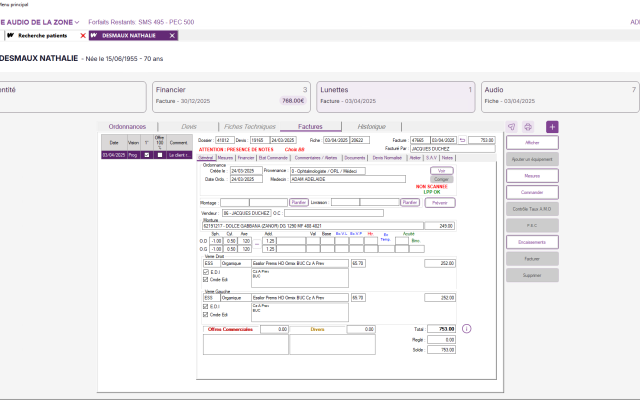Open the Historique tab
The image size is (640, 400).
tap(371, 127)
